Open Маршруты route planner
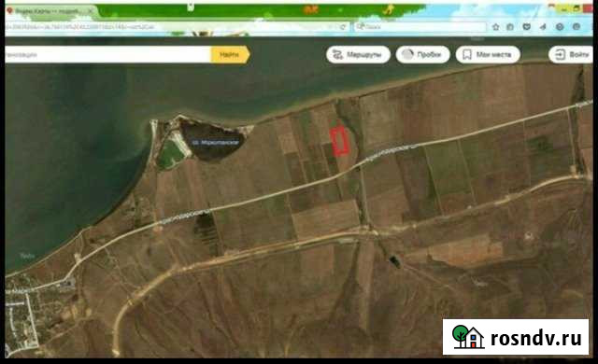The height and width of the screenshot is (364, 598). (x=358, y=55)
